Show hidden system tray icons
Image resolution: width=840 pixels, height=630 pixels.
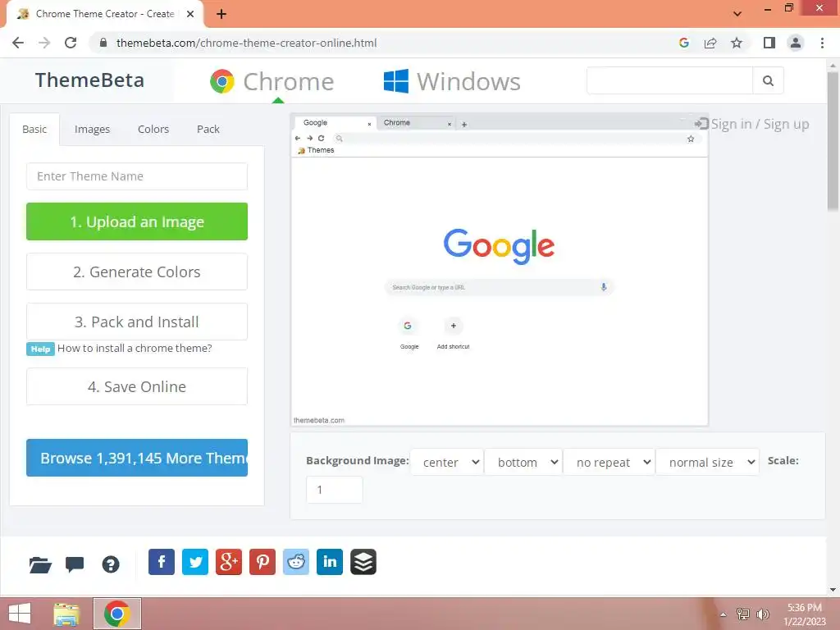click(723, 614)
